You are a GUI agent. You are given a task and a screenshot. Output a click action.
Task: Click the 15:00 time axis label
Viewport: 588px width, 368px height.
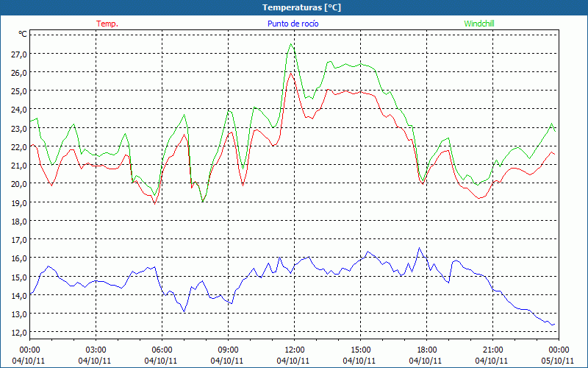[360, 350]
